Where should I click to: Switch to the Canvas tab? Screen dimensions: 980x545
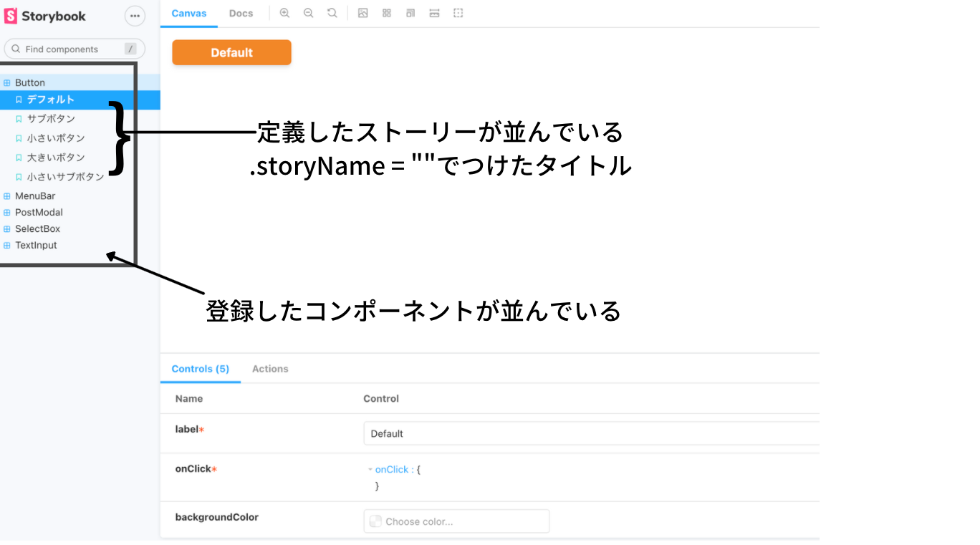coord(189,13)
